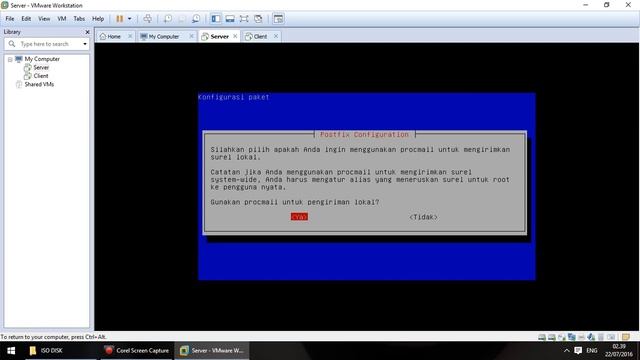Viewport: 640px width, 360px height.
Task: Take a snapshot of this virtual machine
Action: click(168, 19)
